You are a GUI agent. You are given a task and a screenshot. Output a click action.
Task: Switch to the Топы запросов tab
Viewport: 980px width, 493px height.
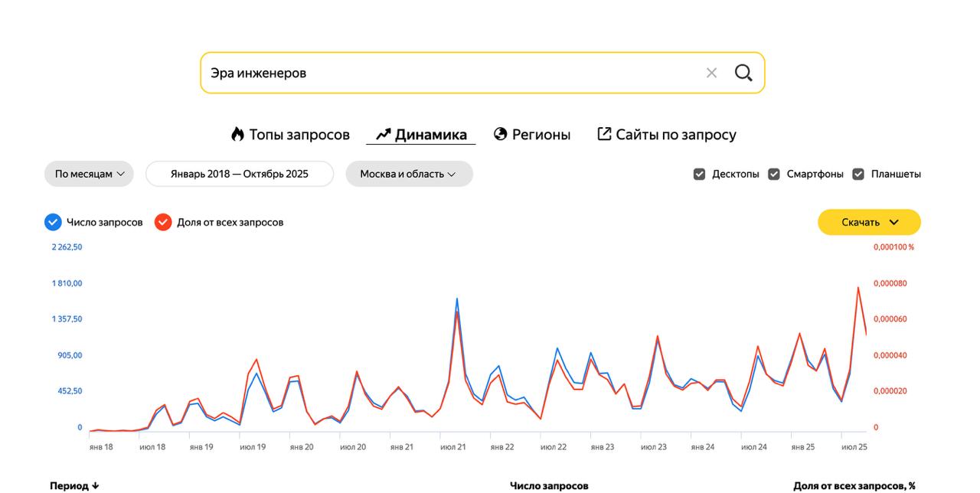(299, 135)
